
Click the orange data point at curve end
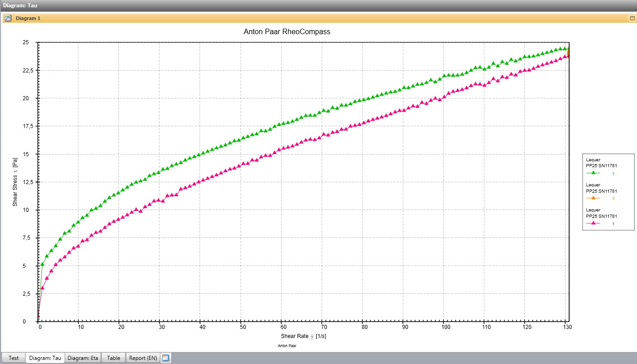pos(568,53)
